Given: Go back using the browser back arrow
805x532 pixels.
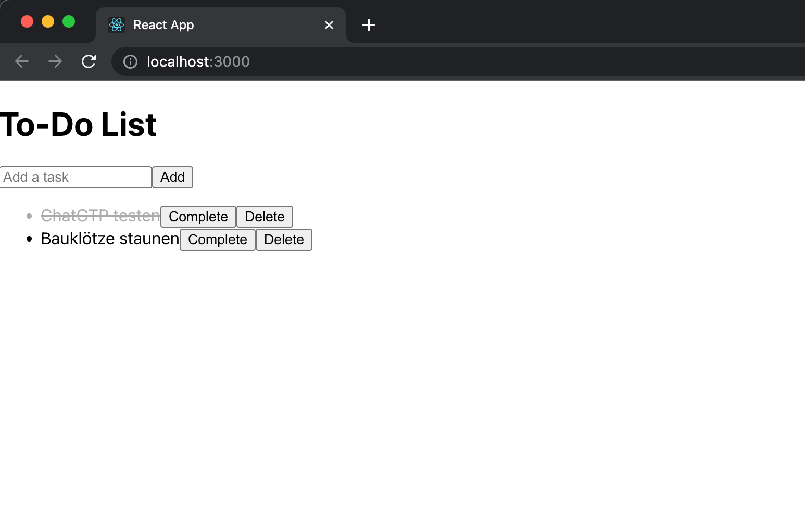Looking at the screenshot, I should (x=22, y=61).
